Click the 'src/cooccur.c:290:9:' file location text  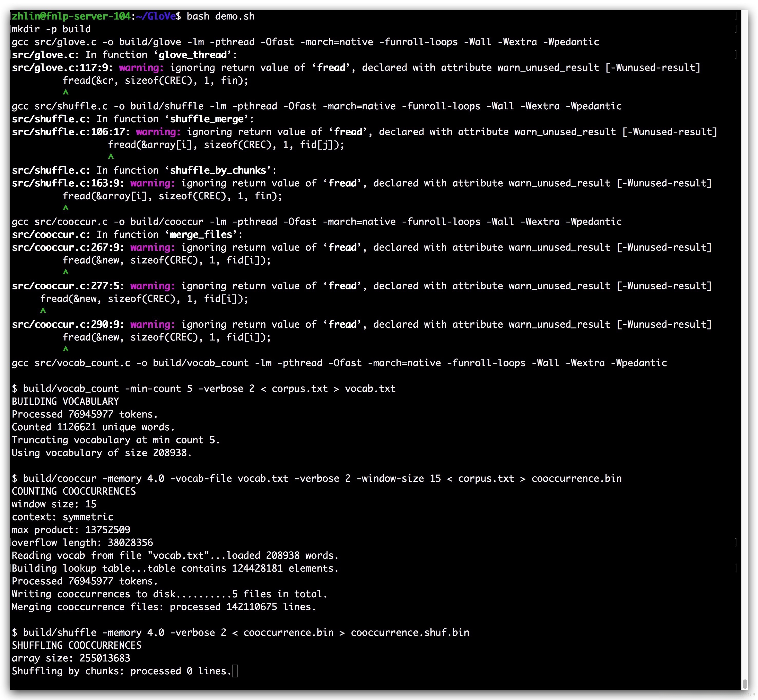[x=68, y=324]
